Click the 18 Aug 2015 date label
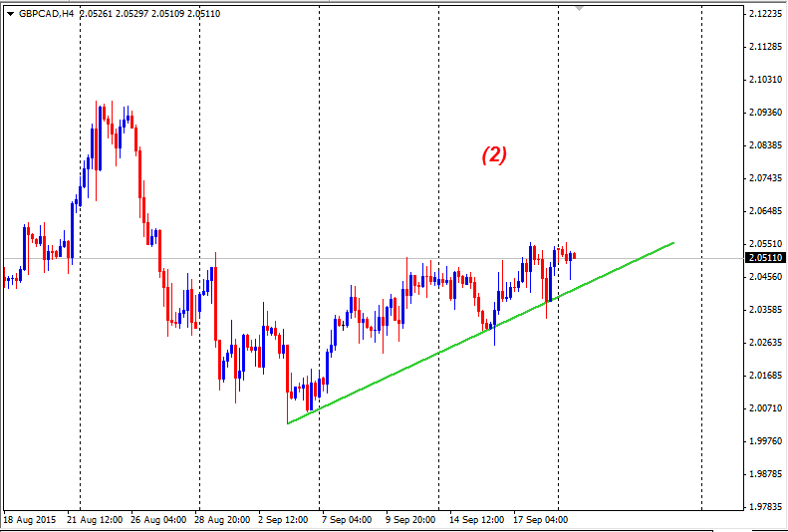 [x=30, y=519]
